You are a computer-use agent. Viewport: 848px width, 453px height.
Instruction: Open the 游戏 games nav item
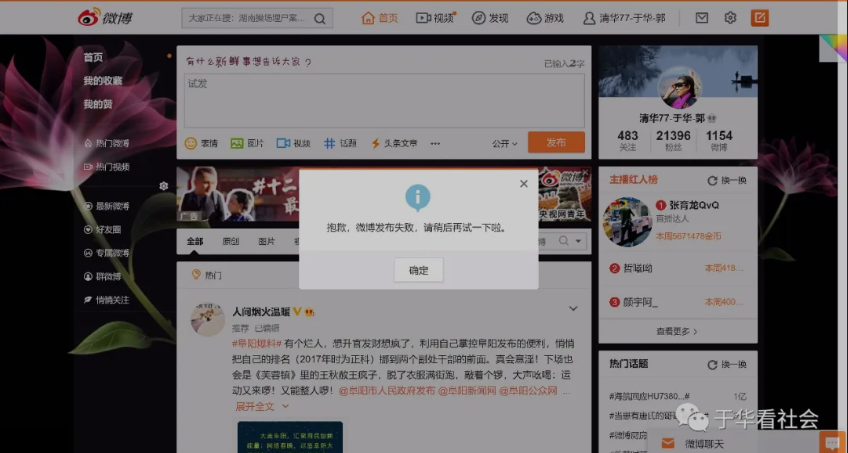545,18
